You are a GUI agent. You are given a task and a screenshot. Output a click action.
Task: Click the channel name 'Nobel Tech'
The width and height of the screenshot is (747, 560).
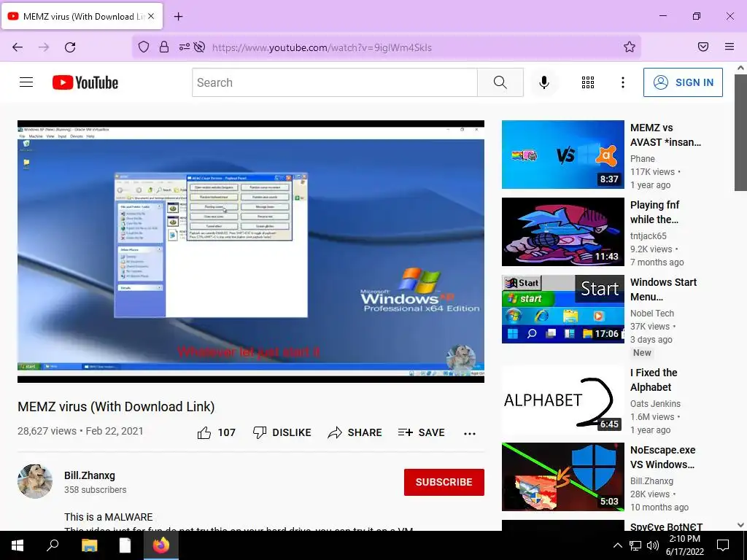tap(651, 313)
